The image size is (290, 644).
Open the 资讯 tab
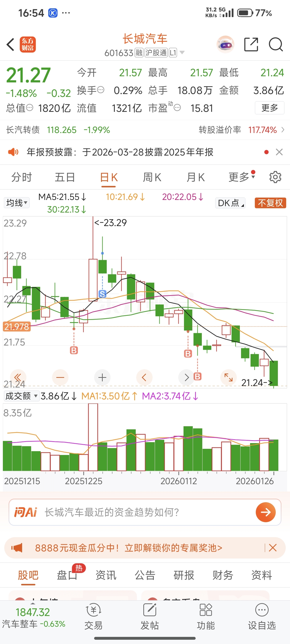click(106, 575)
